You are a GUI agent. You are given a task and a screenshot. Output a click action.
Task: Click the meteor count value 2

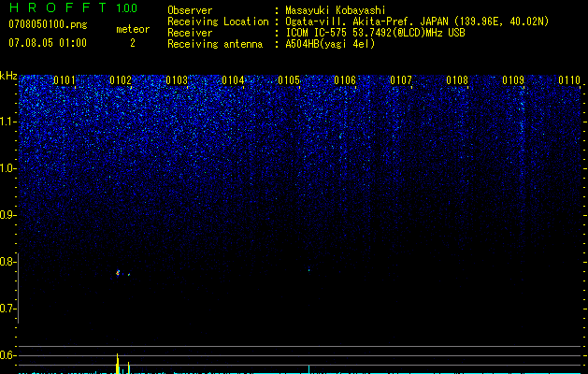pos(133,43)
